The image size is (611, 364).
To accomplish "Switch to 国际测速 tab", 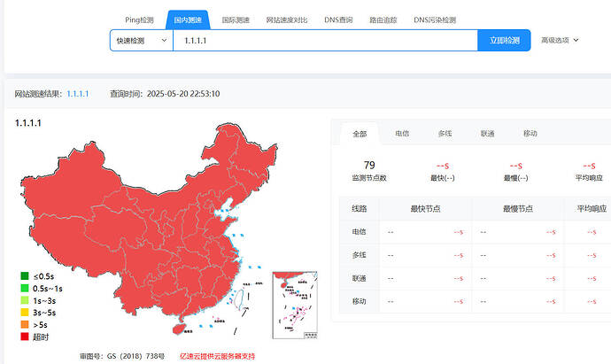I will coord(236,19).
